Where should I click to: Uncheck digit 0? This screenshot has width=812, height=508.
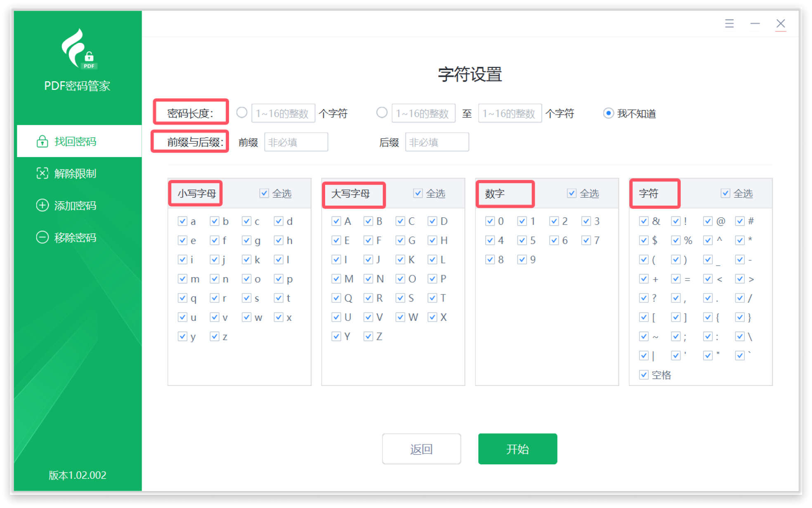pos(490,221)
